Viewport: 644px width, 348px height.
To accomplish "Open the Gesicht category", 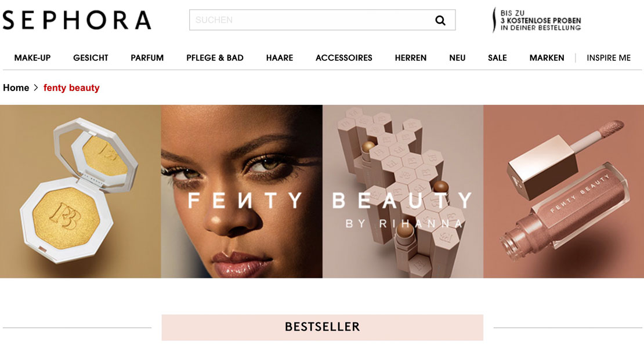I will click(91, 58).
